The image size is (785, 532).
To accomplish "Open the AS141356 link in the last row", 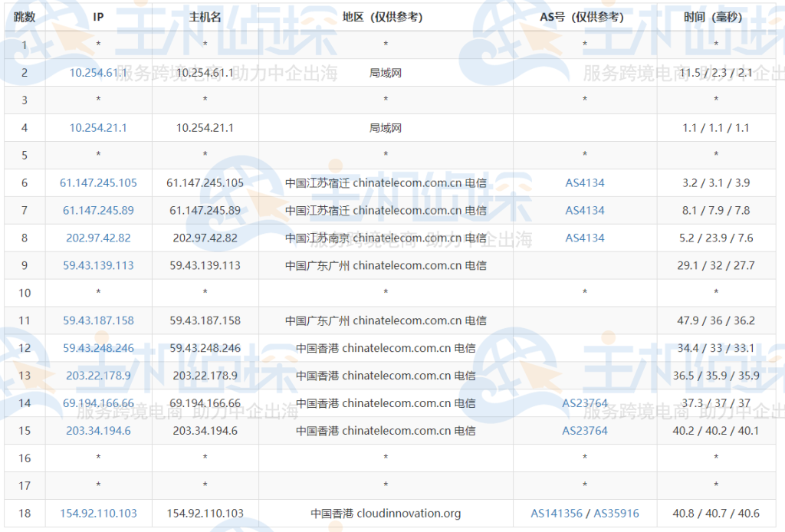I will [556, 513].
